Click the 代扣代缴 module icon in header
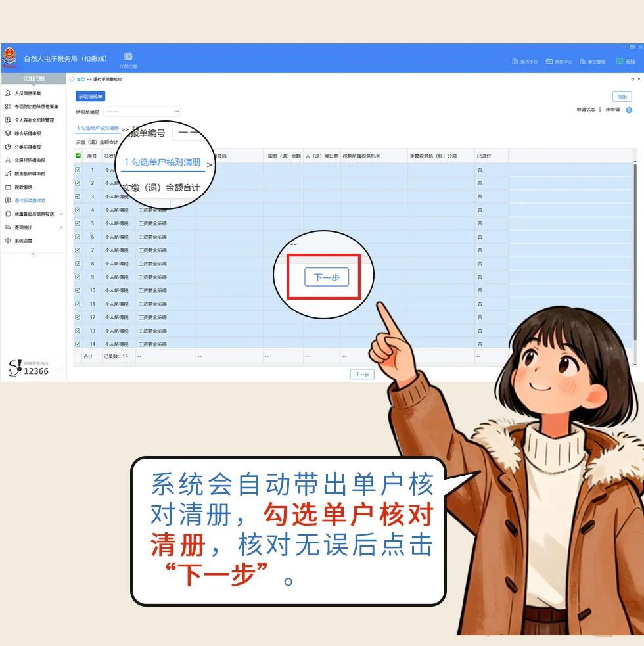 click(128, 58)
